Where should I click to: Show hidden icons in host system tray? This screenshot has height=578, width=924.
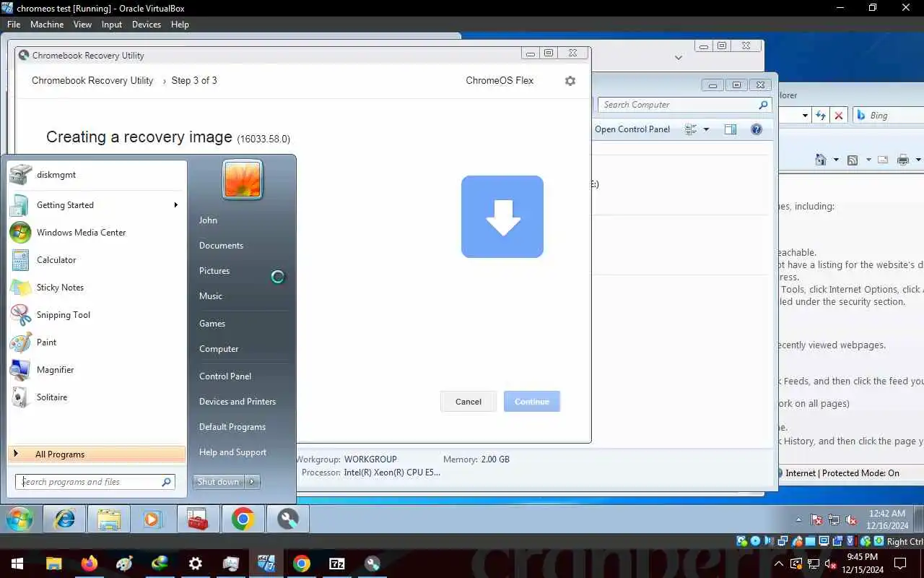point(778,564)
